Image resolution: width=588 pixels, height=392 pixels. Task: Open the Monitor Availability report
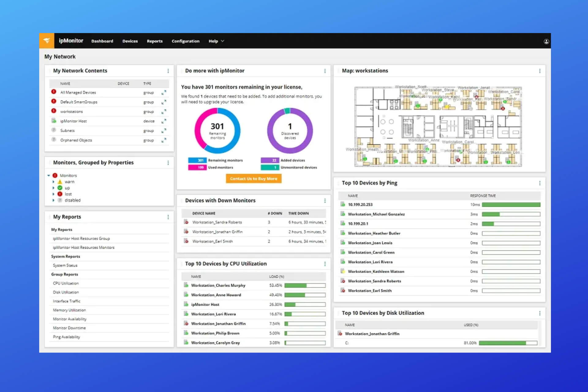70,319
